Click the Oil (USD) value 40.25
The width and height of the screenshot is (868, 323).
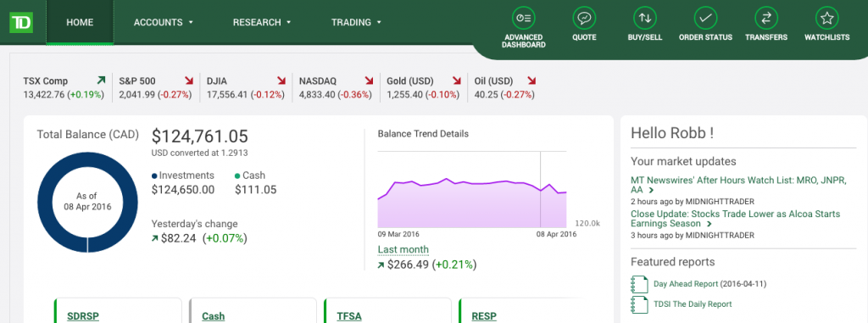(x=485, y=95)
